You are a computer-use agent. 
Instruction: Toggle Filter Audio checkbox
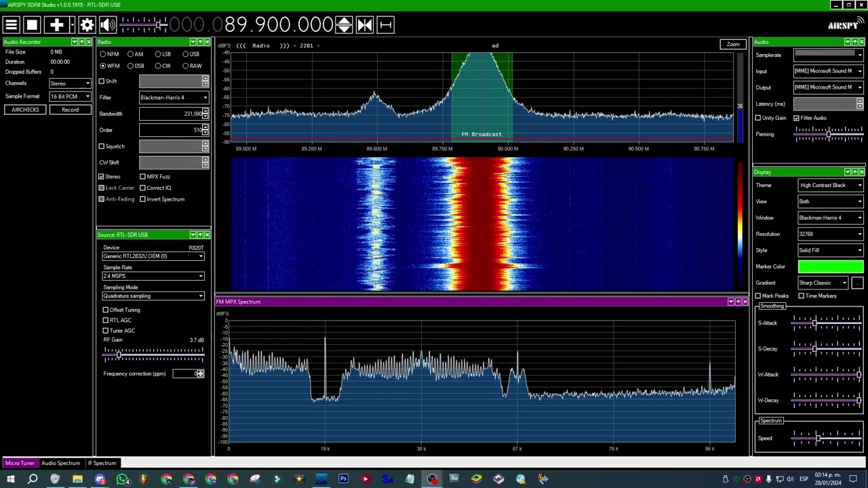797,118
